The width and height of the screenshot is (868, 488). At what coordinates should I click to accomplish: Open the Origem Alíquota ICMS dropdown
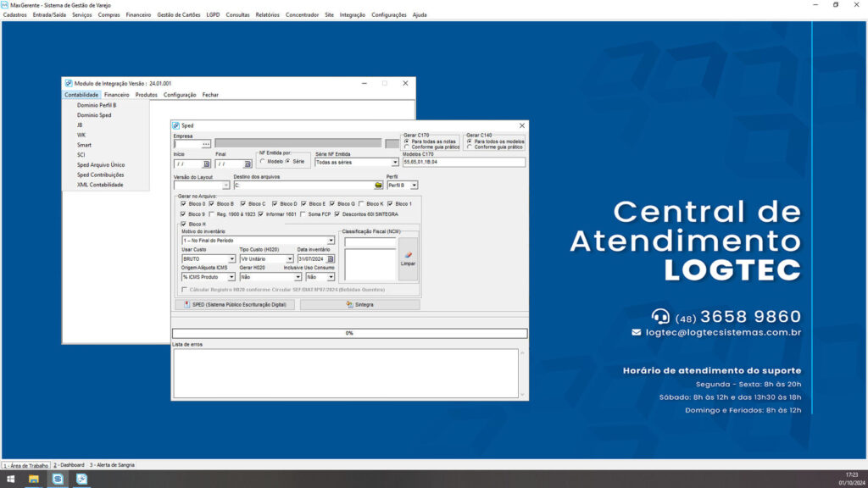pyautogui.click(x=231, y=277)
